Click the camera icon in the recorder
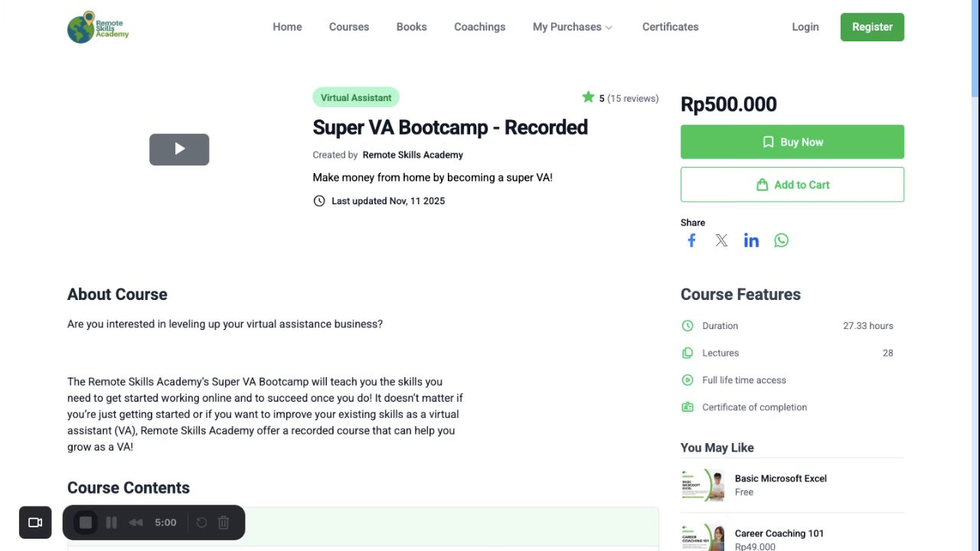This screenshot has height=551, width=980. pos(35,523)
